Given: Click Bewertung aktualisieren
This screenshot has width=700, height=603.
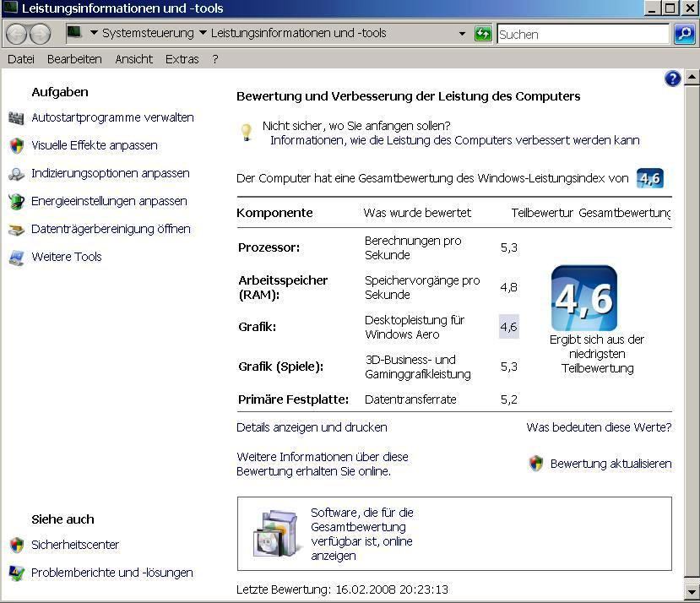Looking at the screenshot, I should point(610,464).
